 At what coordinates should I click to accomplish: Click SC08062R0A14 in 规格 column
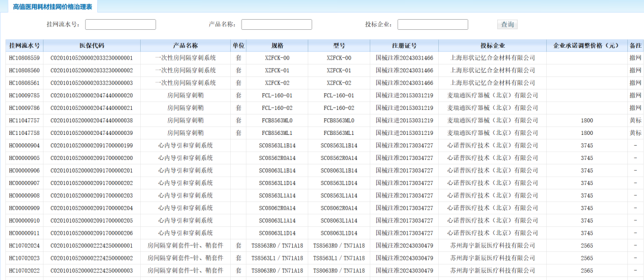pos(277,208)
